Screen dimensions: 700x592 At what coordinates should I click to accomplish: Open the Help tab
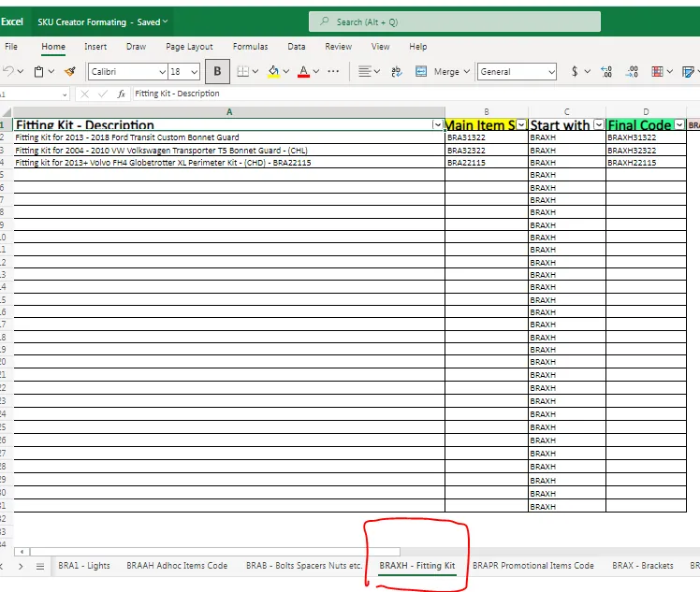point(418,47)
